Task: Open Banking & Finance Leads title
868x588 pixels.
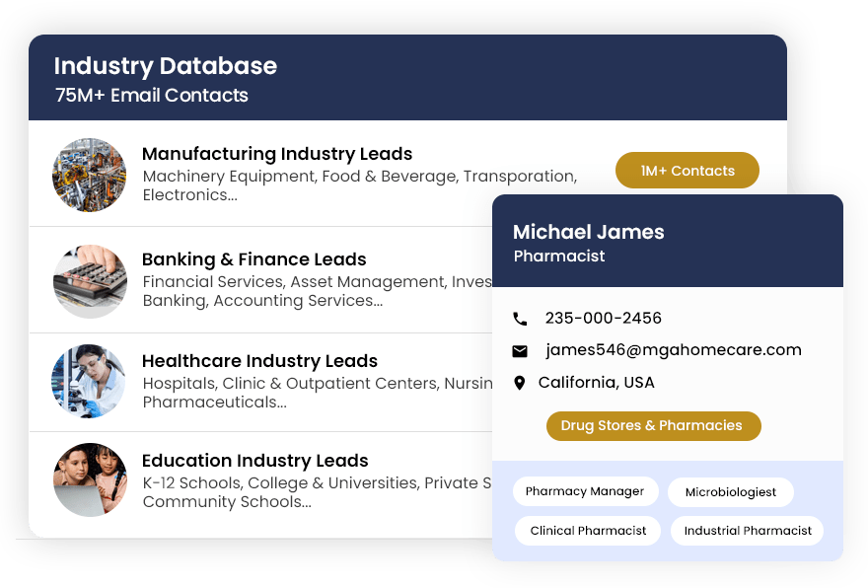Action: (x=254, y=259)
